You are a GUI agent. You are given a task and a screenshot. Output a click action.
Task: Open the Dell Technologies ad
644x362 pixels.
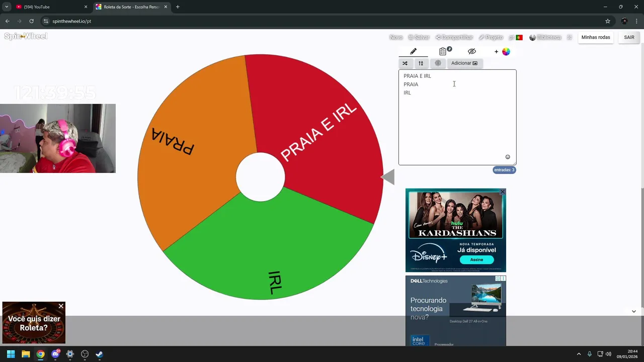click(x=456, y=311)
